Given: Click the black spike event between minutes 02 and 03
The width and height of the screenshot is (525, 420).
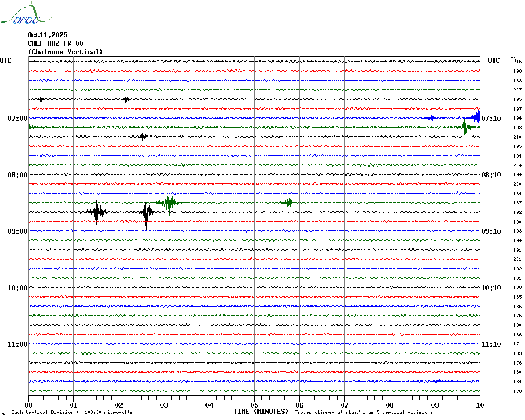Looking at the screenshot, I should coord(146,215).
